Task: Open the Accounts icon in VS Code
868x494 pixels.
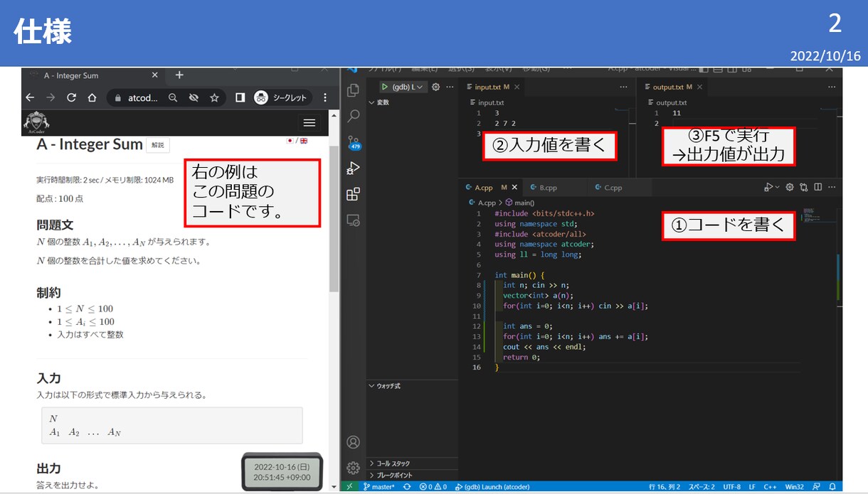Action: click(353, 442)
